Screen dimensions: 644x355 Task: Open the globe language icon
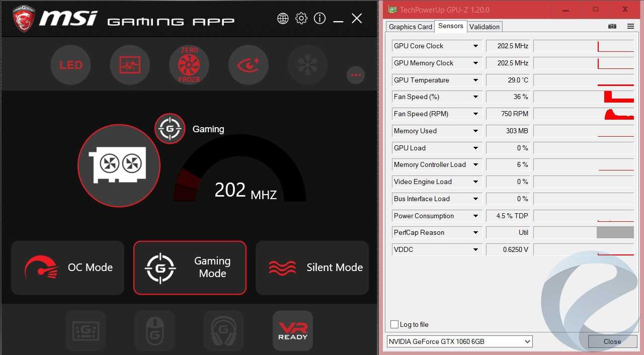[283, 19]
